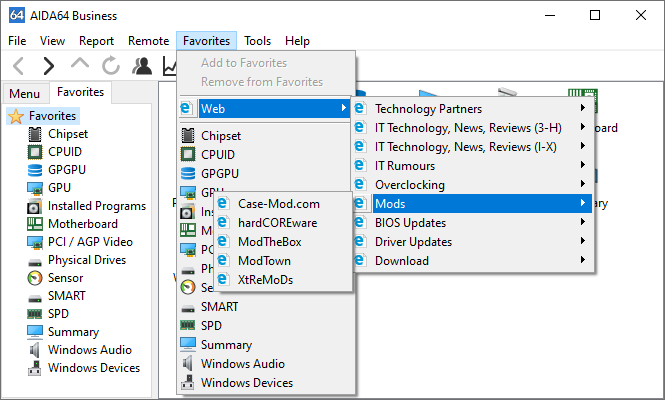Expand the Download submenu arrow
Image resolution: width=665 pixels, height=400 pixels.
point(583,260)
